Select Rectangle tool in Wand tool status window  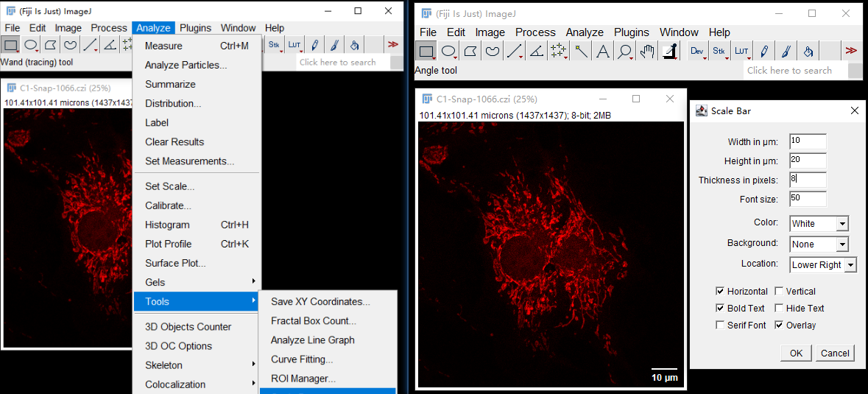coord(10,44)
